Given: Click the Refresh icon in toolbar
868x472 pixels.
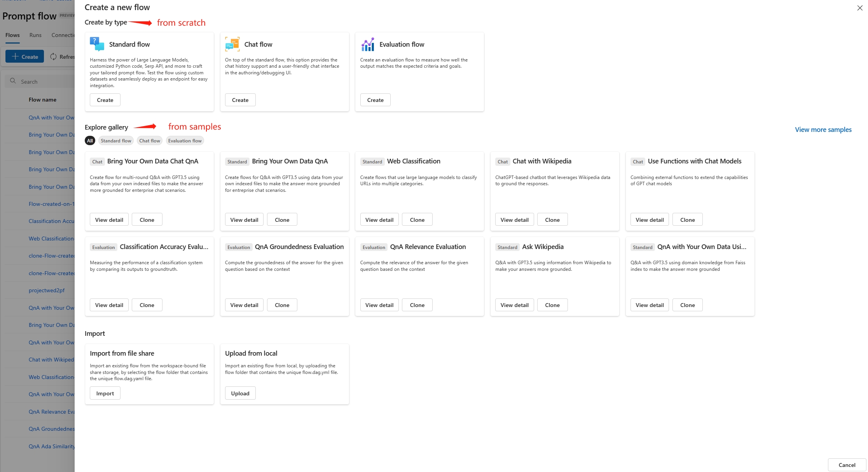Looking at the screenshot, I should click(x=54, y=57).
